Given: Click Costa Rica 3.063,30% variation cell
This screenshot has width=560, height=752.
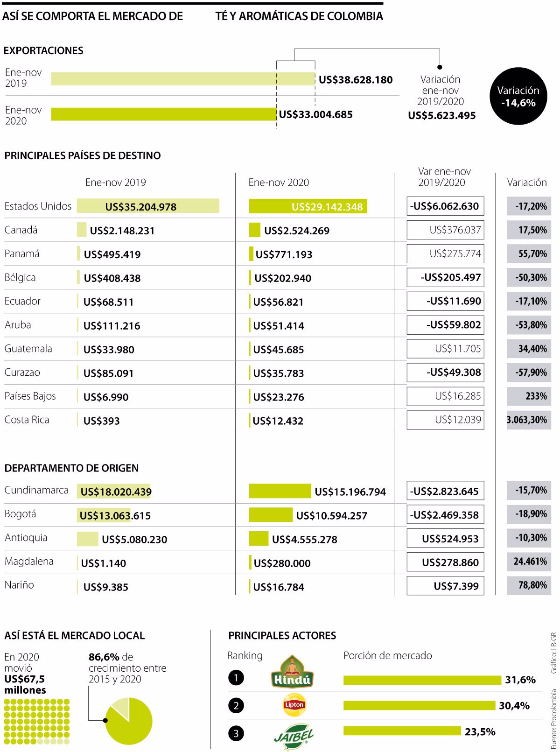Looking at the screenshot, I should coord(529,420).
